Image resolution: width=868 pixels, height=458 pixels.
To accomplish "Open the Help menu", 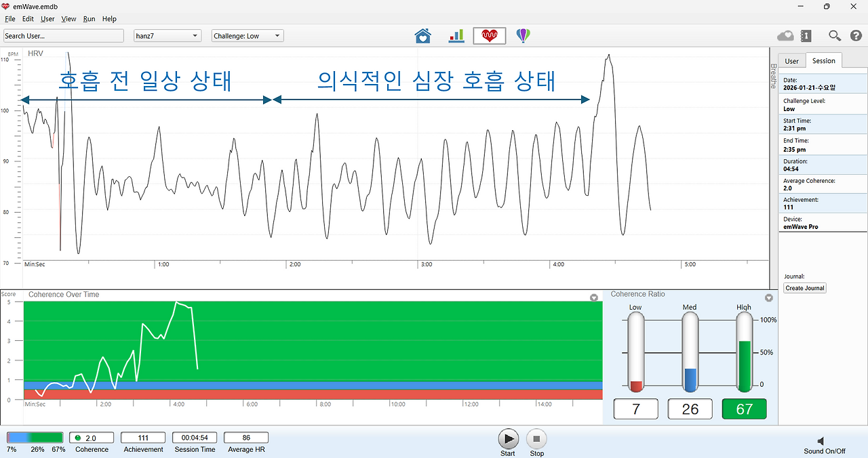I will (x=109, y=19).
